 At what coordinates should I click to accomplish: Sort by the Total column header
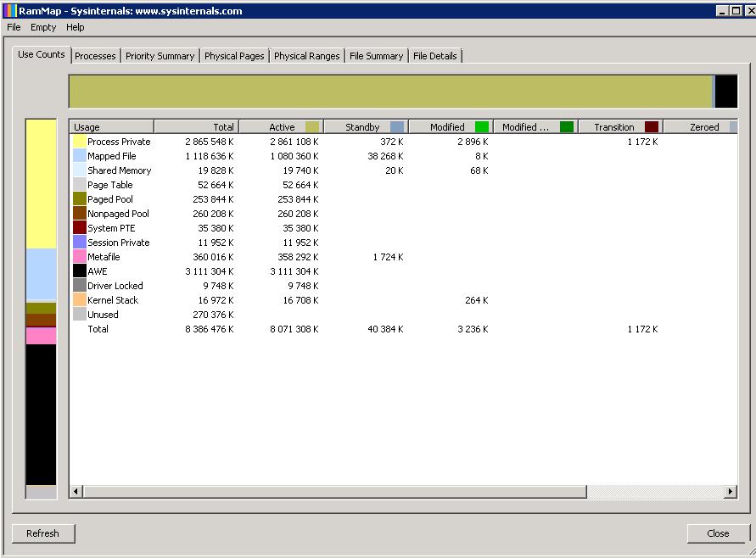pos(197,127)
